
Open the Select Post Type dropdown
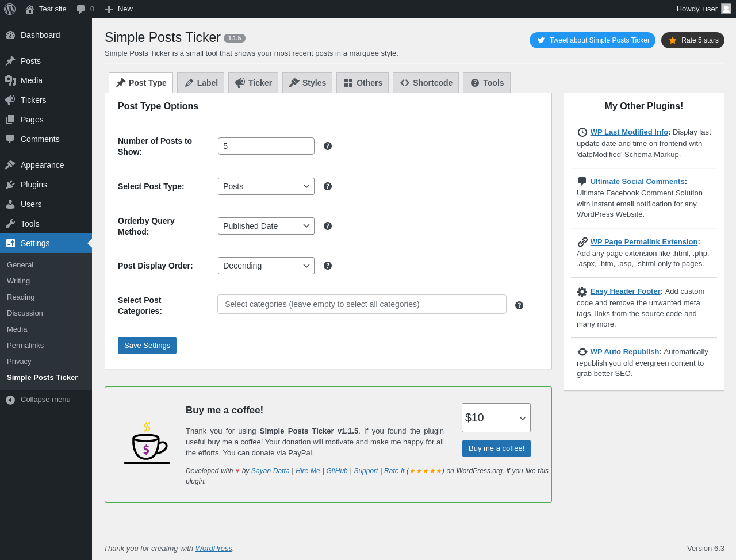(x=266, y=186)
